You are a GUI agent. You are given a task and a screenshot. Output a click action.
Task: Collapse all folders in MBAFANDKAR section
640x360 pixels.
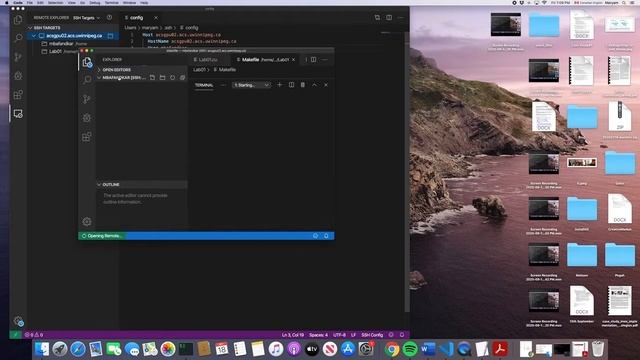[x=182, y=78]
